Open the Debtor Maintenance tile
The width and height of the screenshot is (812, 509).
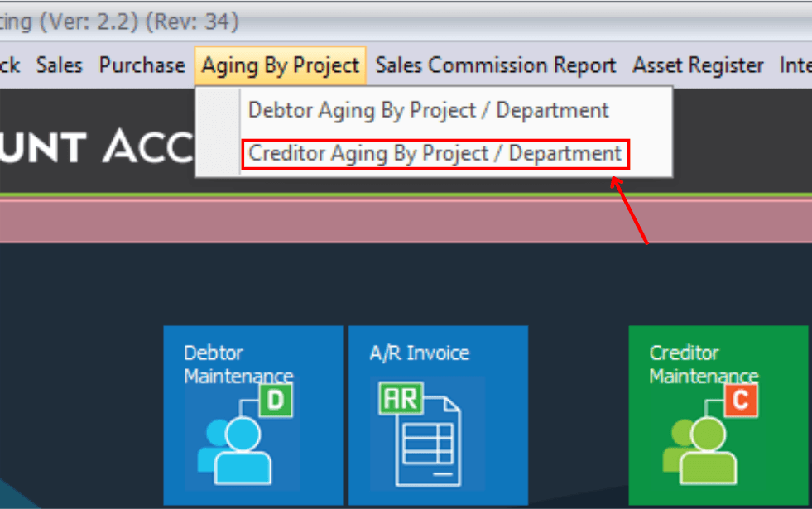click(252, 414)
